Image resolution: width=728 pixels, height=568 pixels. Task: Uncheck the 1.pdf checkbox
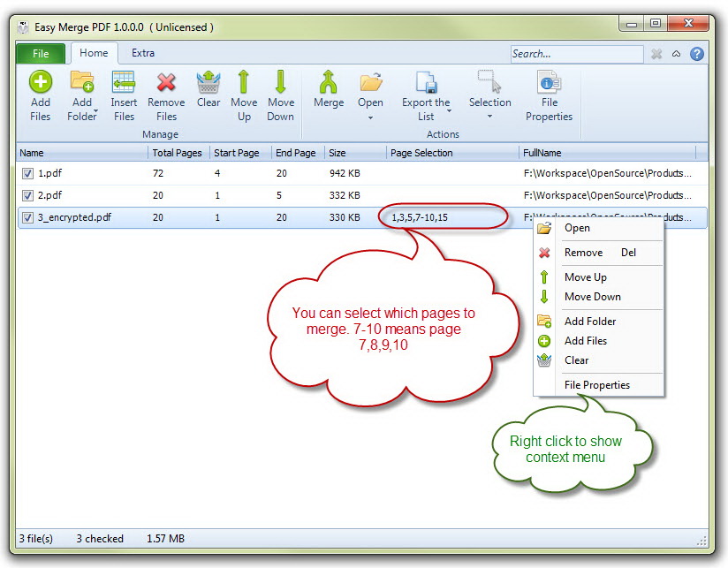coord(27,174)
